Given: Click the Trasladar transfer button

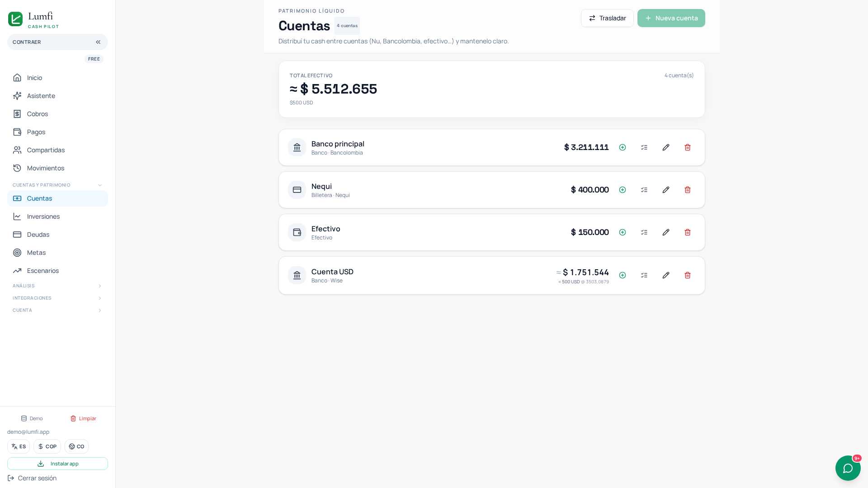Looking at the screenshot, I should pos(607,18).
